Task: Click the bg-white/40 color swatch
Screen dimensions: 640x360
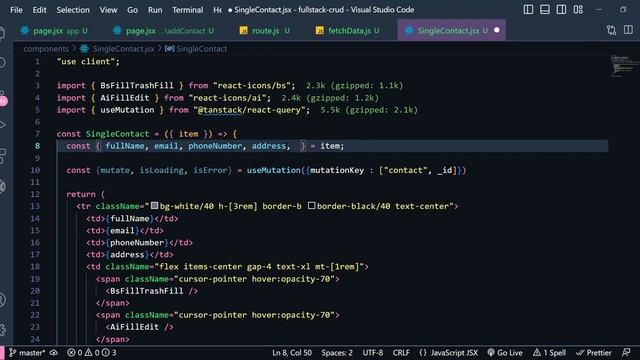Action: pyautogui.click(x=154, y=206)
